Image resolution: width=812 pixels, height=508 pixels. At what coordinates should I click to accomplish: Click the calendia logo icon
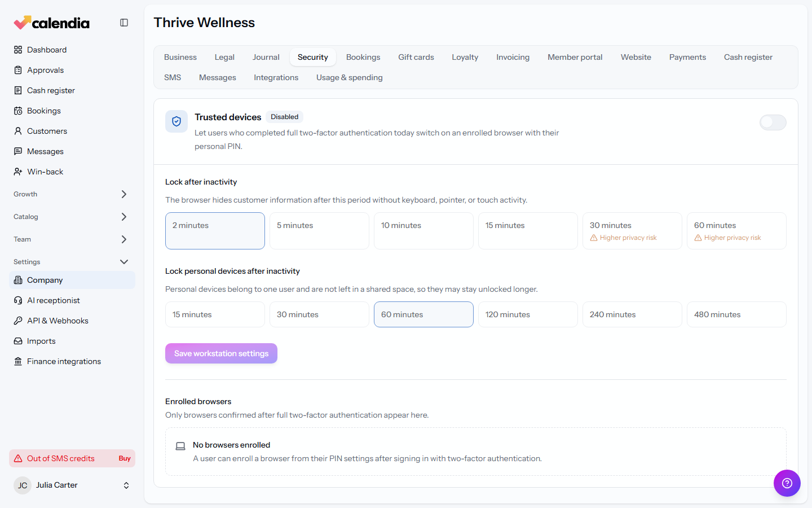click(23, 23)
